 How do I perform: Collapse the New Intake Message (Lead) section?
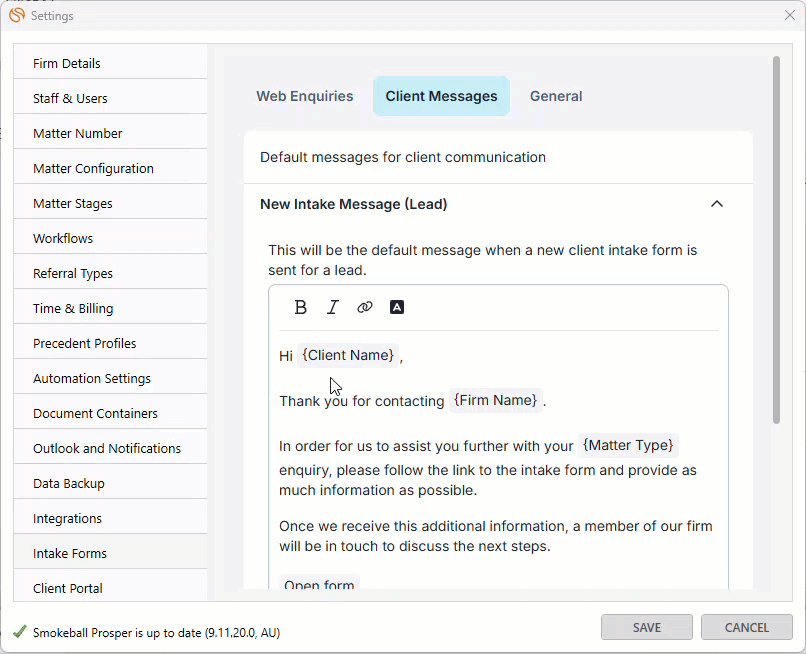point(716,204)
